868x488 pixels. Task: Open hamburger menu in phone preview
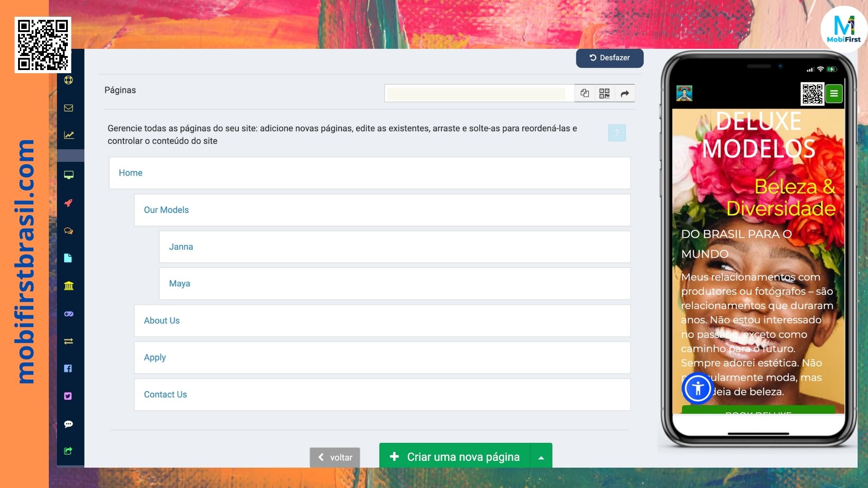(x=834, y=94)
